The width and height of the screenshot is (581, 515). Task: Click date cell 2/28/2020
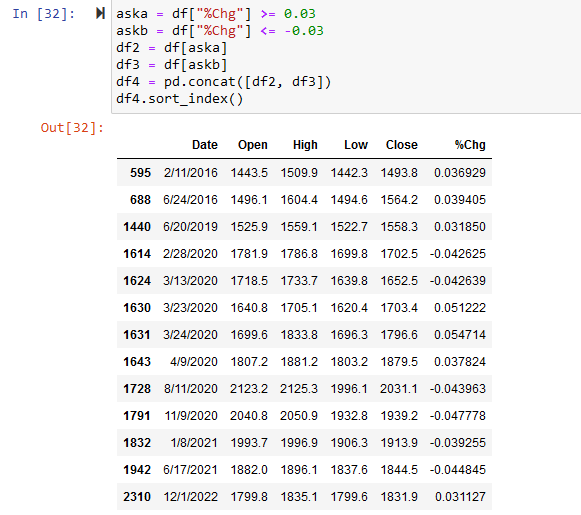[x=190, y=254]
